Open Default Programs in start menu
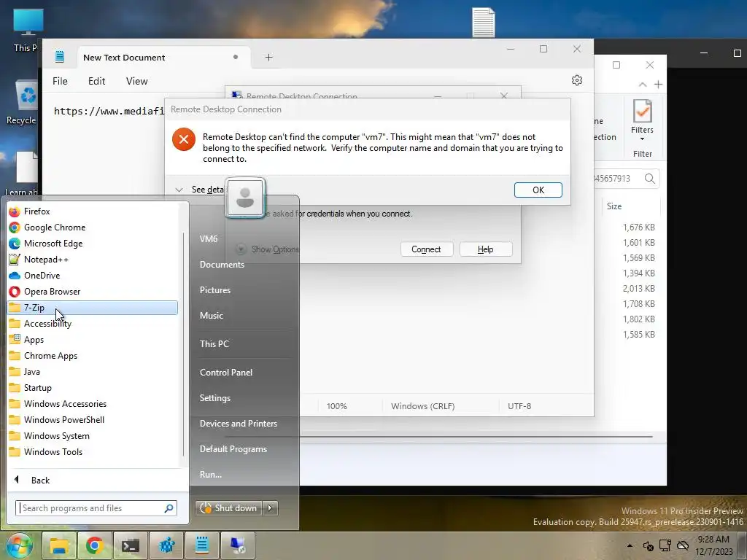 pos(233,449)
